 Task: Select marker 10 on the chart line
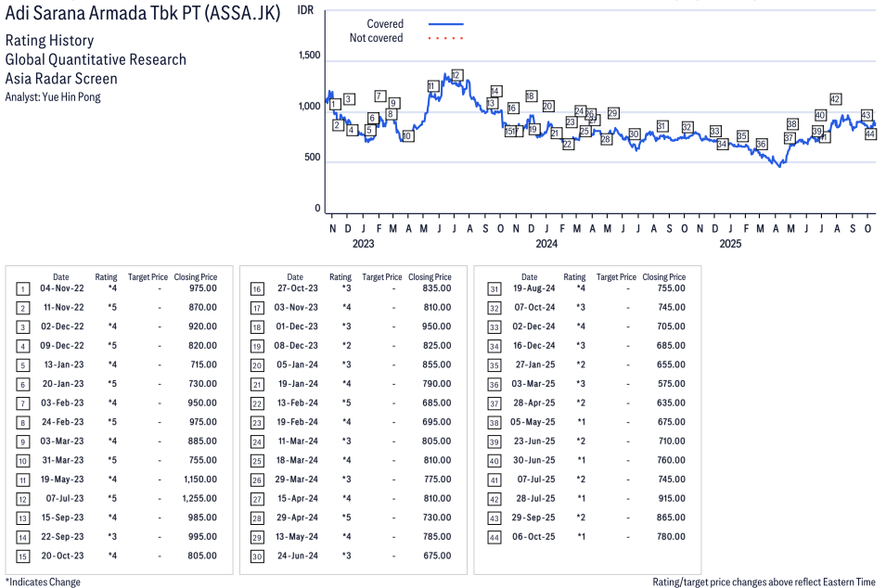(406, 135)
